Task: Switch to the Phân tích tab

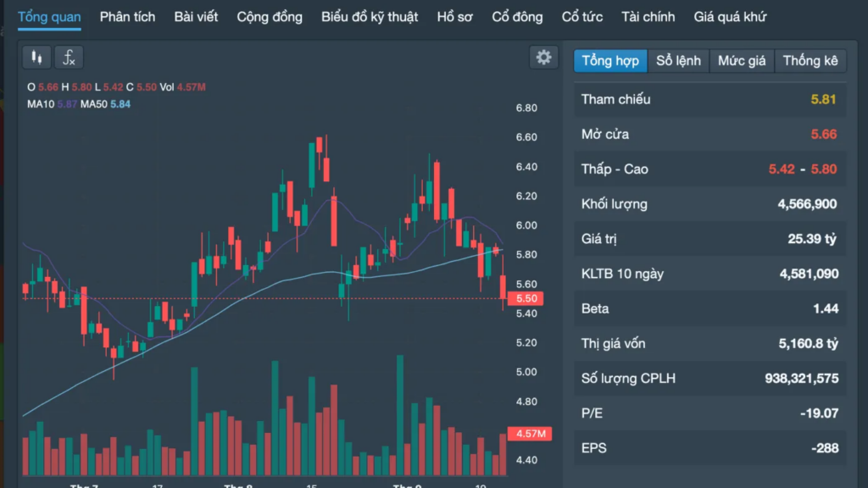Action: pyautogui.click(x=127, y=17)
